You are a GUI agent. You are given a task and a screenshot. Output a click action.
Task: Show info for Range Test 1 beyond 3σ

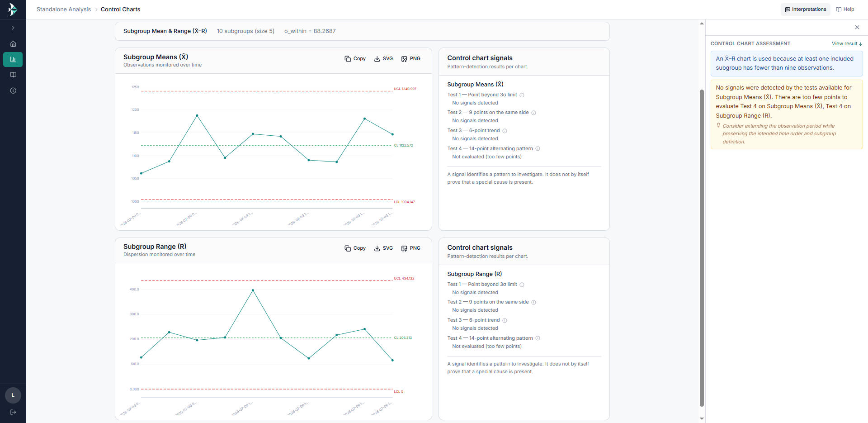click(522, 285)
